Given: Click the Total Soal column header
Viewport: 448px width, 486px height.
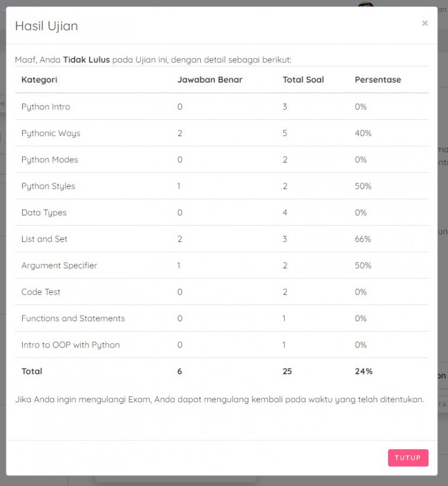Looking at the screenshot, I should [303, 80].
